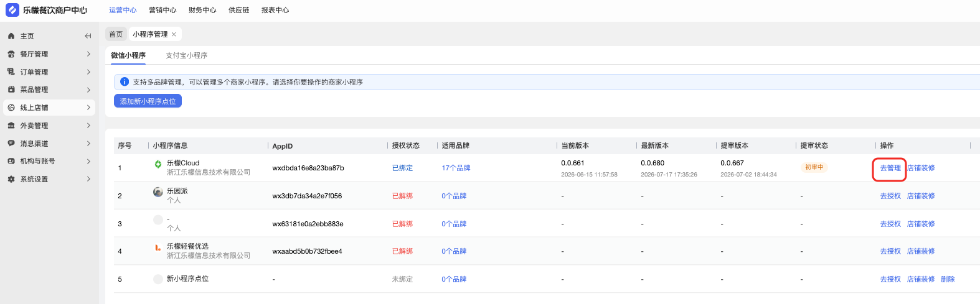Click the 消息渠道 chat icon
This screenshot has height=304, width=980.
11,143
